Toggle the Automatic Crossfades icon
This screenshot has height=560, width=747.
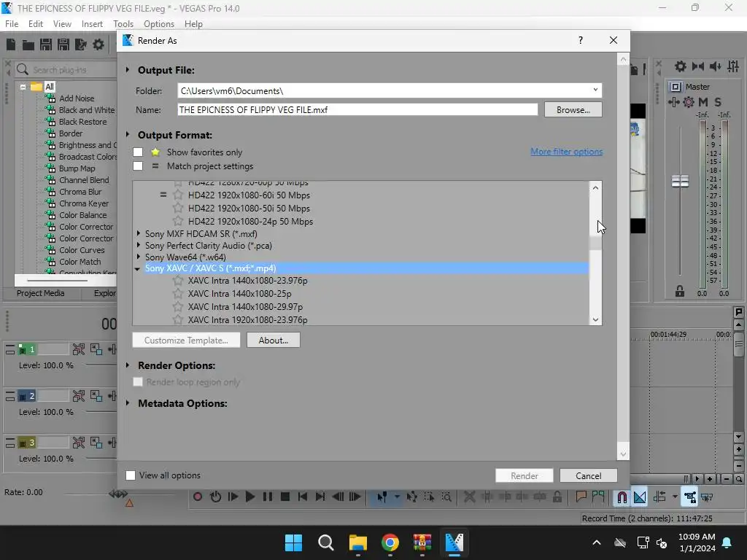(640, 497)
